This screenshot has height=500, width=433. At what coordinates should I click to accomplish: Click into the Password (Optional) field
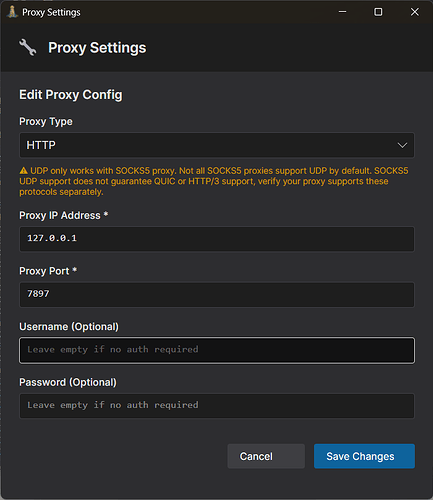click(x=217, y=406)
